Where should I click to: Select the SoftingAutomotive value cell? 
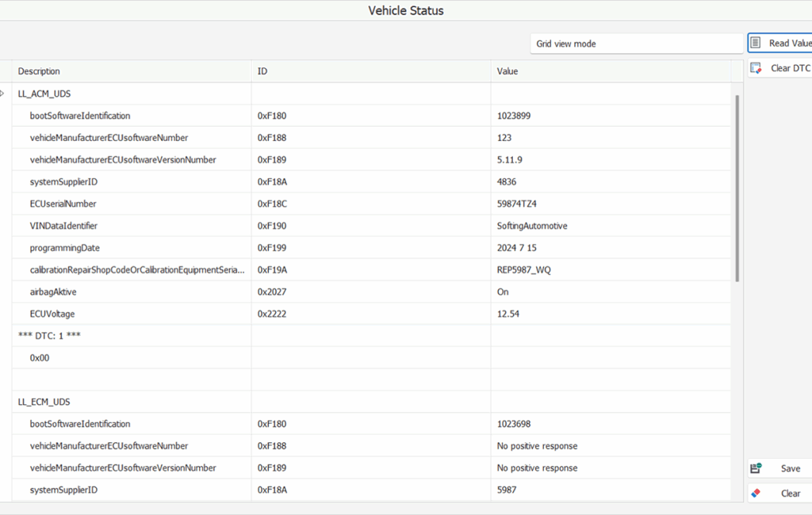[x=611, y=226]
